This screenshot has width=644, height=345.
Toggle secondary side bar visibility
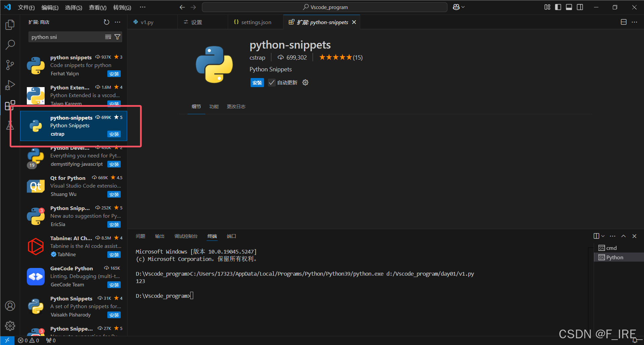pos(580,7)
